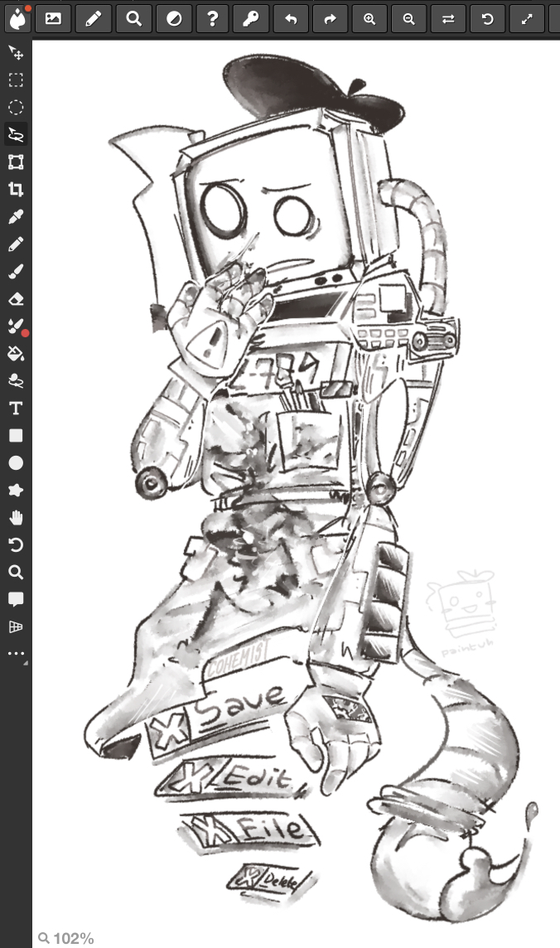Click the circular reset arrow in top bar

coord(487,19)
